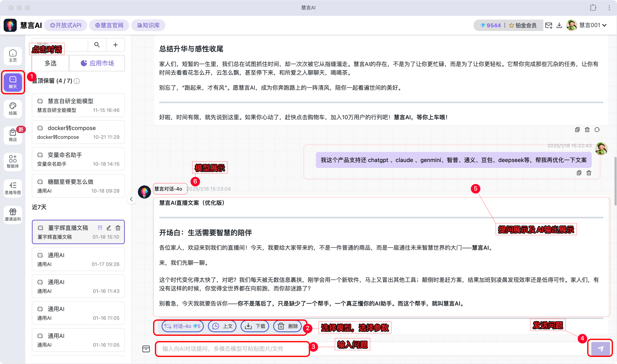
Task: Click the user avatar beside the question bubble
Action: coord(601,149)
